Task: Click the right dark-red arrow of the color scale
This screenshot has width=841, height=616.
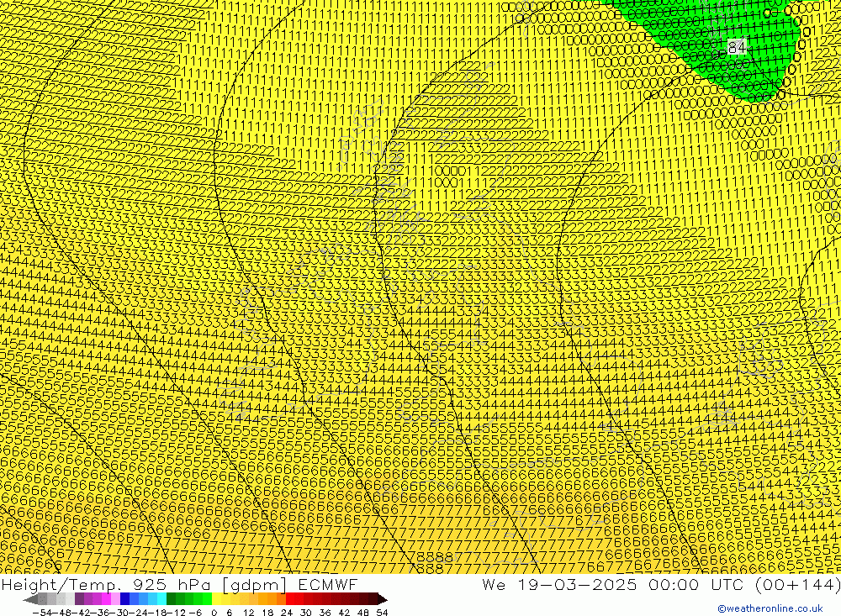Action: click(x=382, y=599)
